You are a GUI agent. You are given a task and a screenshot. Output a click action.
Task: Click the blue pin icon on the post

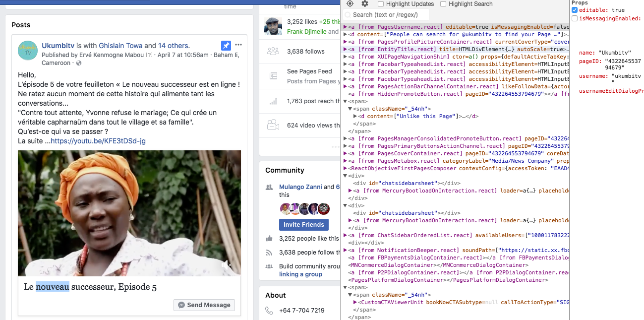pos(226,45)
